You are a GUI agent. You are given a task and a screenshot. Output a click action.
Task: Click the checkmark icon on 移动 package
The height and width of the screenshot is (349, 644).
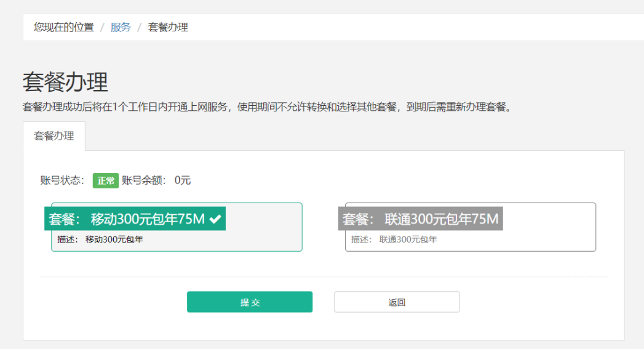(x=215, y=219)
